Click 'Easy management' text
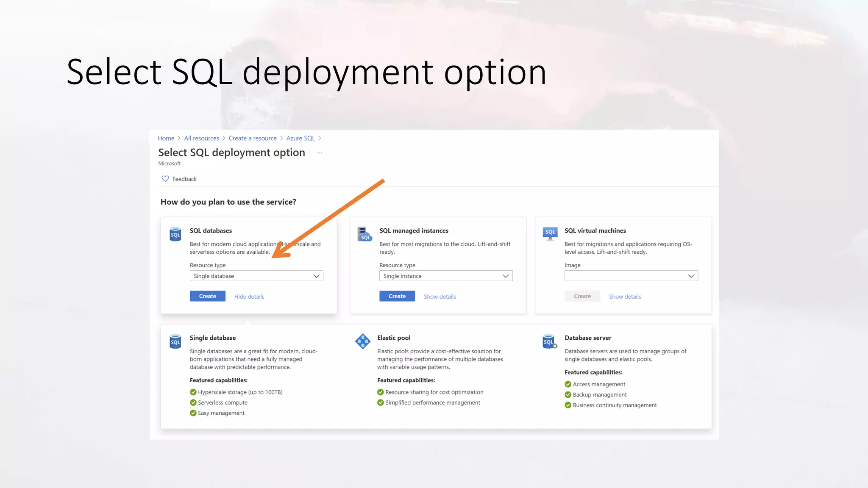Screen dimensions: 868x488 (x=221, y=413)
